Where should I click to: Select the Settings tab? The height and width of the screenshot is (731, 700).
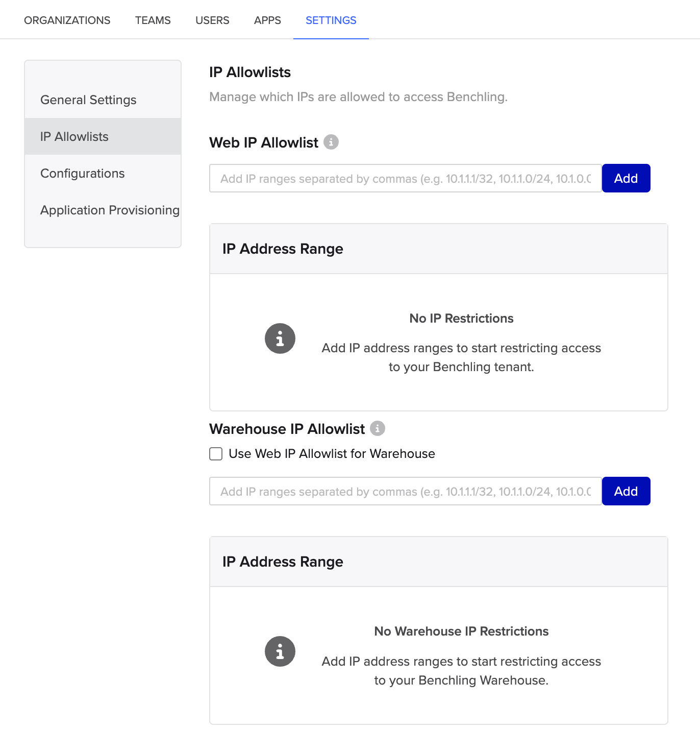tap(331, 20)
